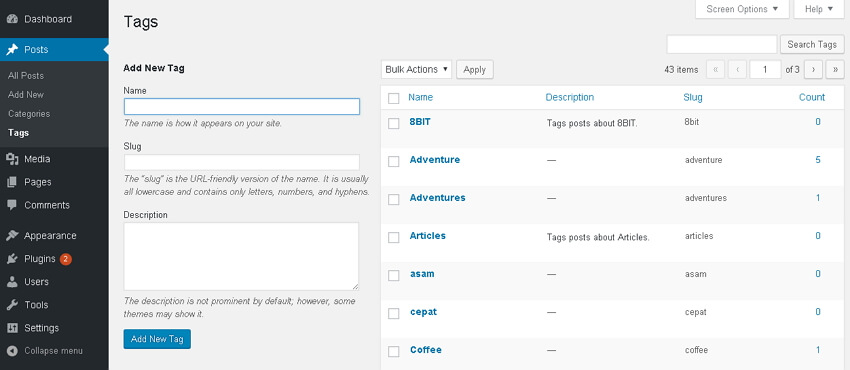
Task: Click the Comments speech bubble icon
Action: point(12,205)
